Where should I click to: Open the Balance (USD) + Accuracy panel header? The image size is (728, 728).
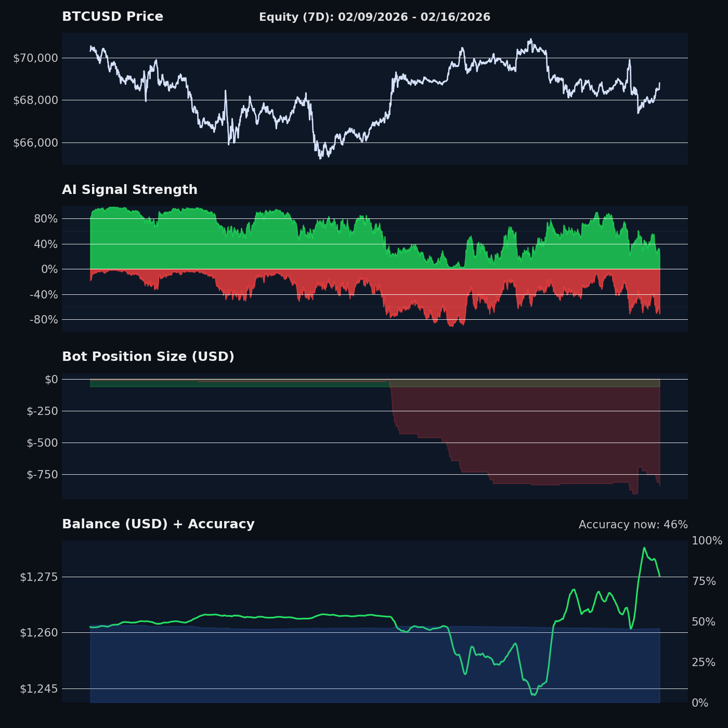tap(158, 525)
